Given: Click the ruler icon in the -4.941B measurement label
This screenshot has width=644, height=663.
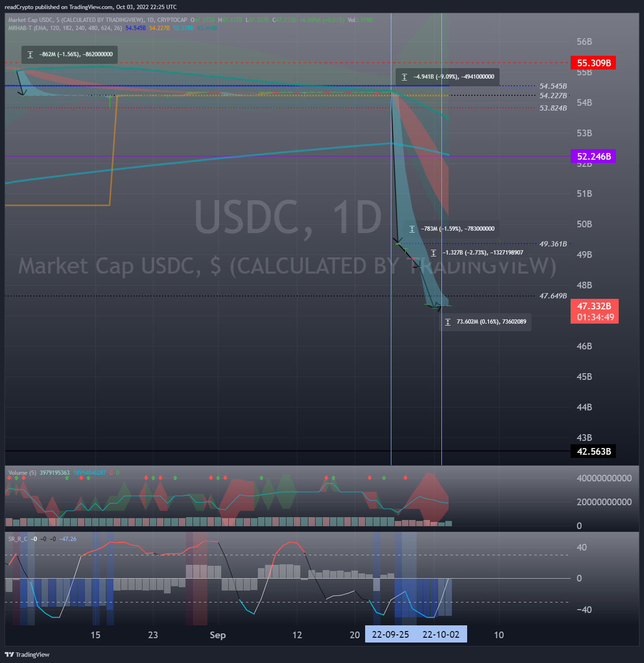Looking at the screenshot, I should coord(404,77).
